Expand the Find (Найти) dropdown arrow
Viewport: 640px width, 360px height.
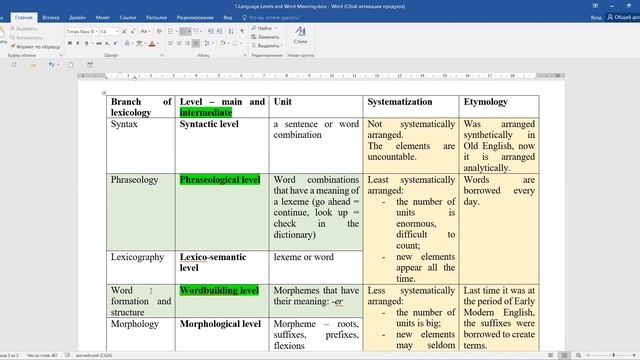click(276, 28)
